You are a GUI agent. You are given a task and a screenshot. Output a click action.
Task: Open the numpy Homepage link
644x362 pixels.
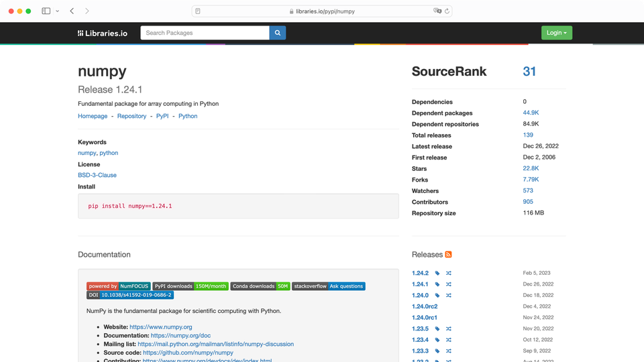pos(93,116)
